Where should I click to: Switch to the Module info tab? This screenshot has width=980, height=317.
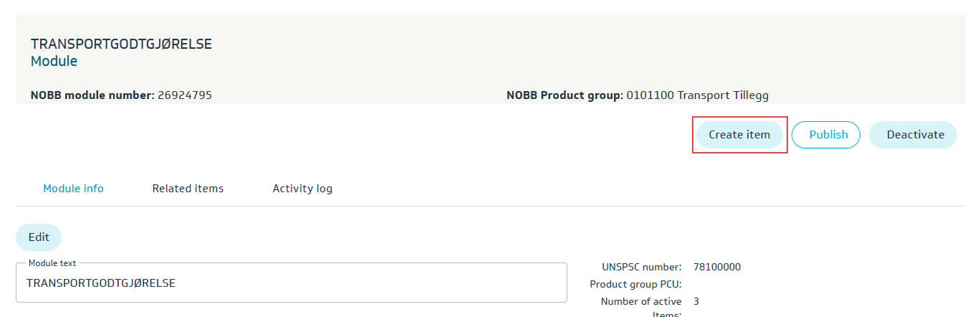tap(73, 189)
